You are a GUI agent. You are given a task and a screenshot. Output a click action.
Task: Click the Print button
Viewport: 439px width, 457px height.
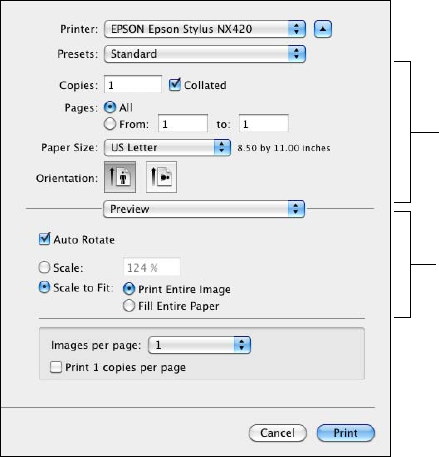point(346,433)
